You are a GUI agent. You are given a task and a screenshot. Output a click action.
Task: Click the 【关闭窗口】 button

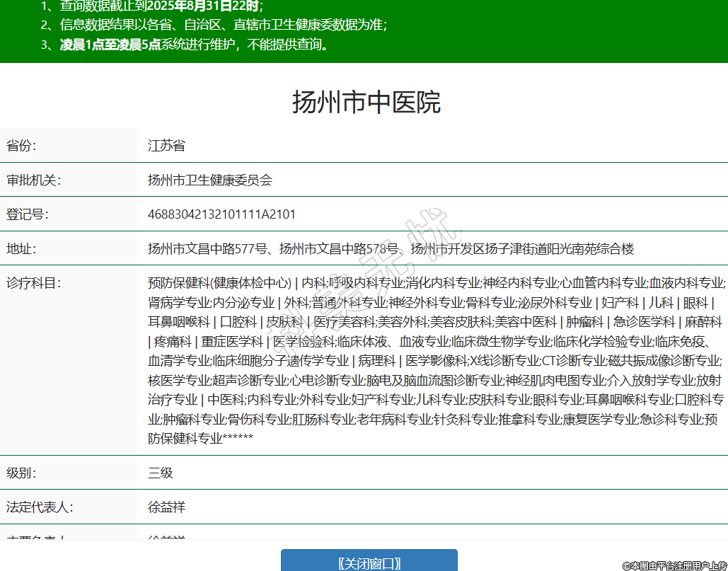[369, 563]
